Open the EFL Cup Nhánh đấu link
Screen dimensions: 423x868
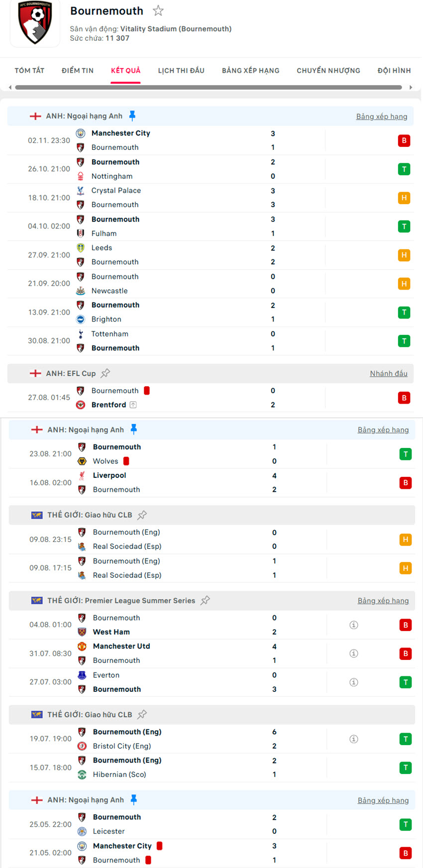[x=389, y=374]
